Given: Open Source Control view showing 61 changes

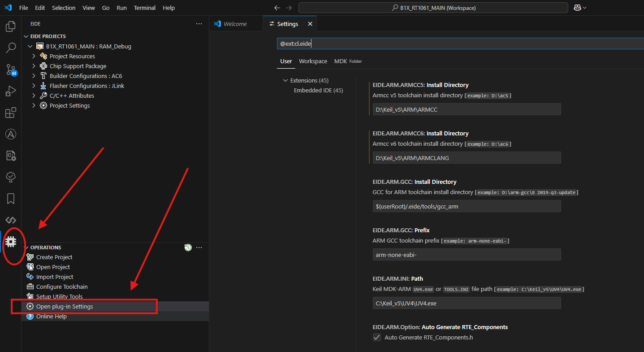Looking at the screenshot, I should [x=11, y=70].
